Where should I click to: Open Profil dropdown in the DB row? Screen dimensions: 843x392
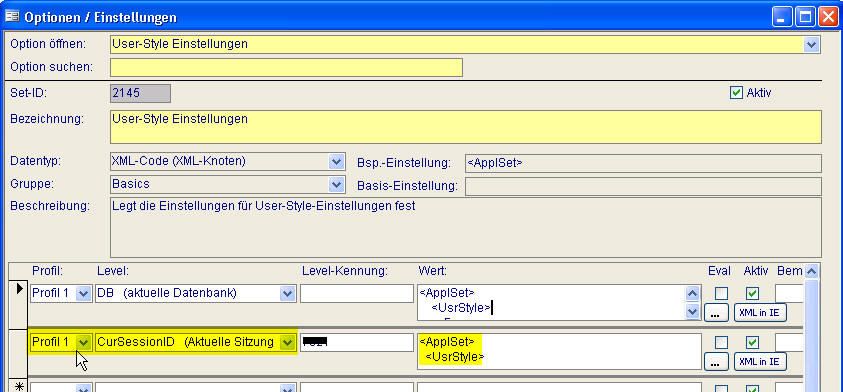83,294
